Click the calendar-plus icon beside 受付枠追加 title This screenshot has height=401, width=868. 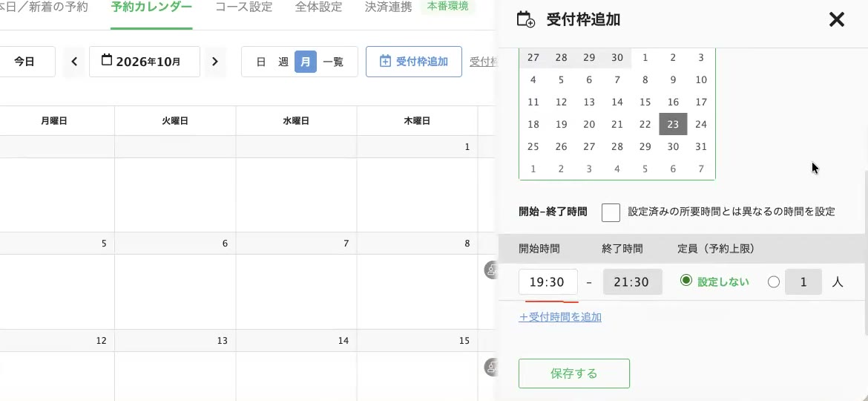[x=525, y=20]
